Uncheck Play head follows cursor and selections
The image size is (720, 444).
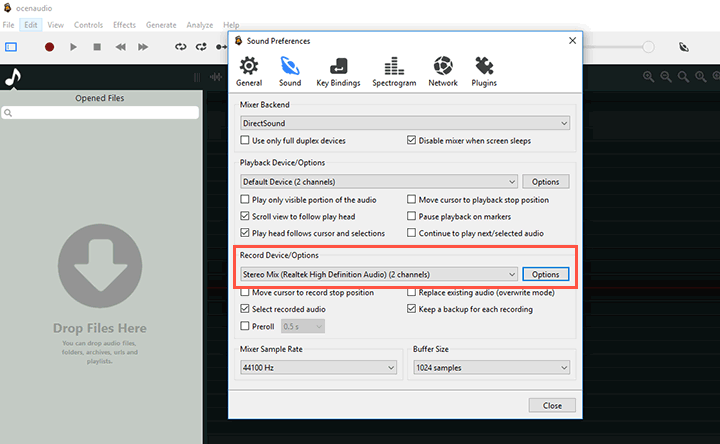click(x=245, y=233)
